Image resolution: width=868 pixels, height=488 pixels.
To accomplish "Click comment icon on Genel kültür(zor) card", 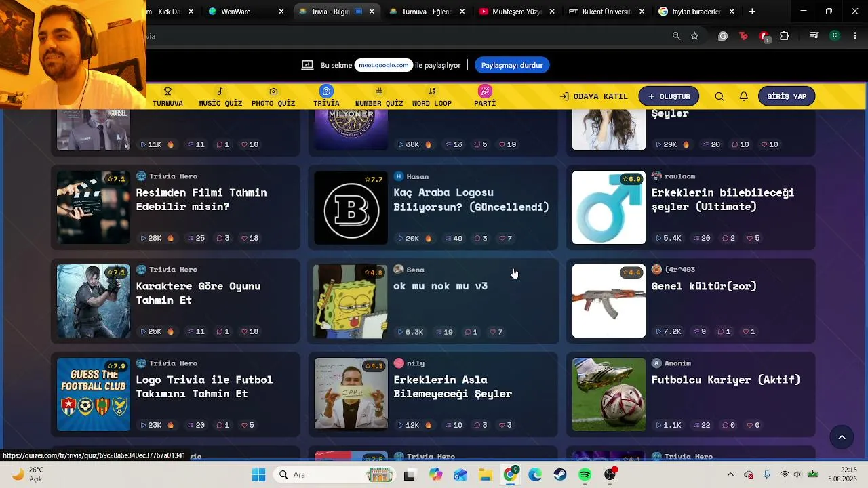I will [x=720, y=331].
